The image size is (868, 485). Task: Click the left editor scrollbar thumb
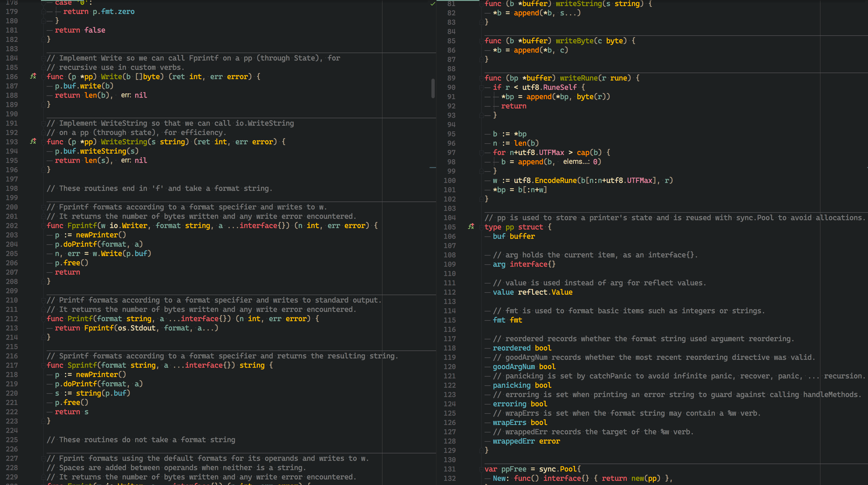[x=433, y=88]
